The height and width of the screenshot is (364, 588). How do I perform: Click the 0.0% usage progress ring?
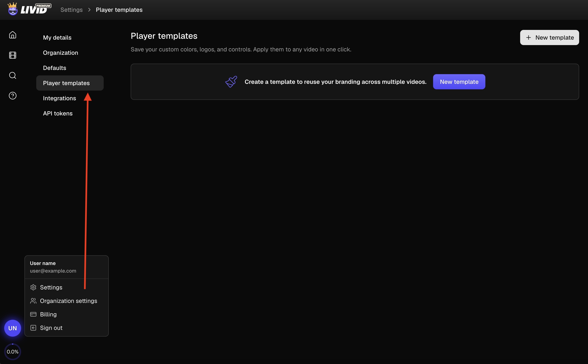tap(12, 352)
